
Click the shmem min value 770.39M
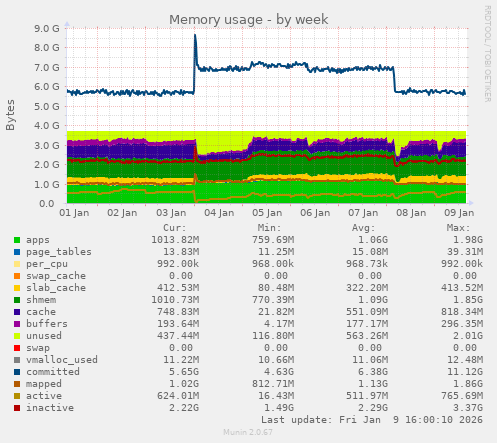pyautogui.click(x=273, y=300)
